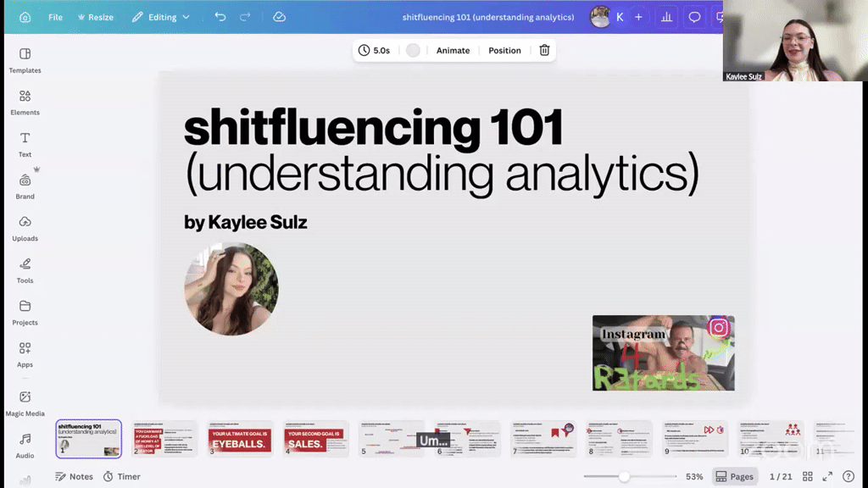
Task: Adjust the zoom slider
Action: [624, 476]
